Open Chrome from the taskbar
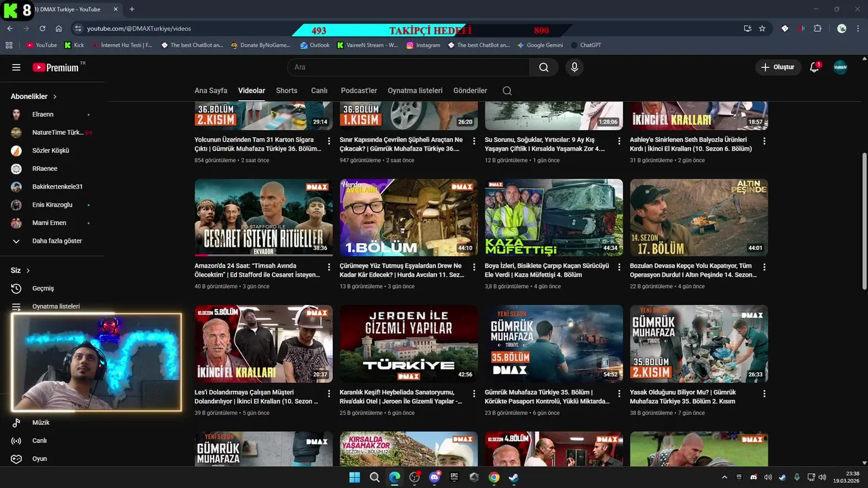The height and width of the screenshot is (488, 868). point(494,477)
